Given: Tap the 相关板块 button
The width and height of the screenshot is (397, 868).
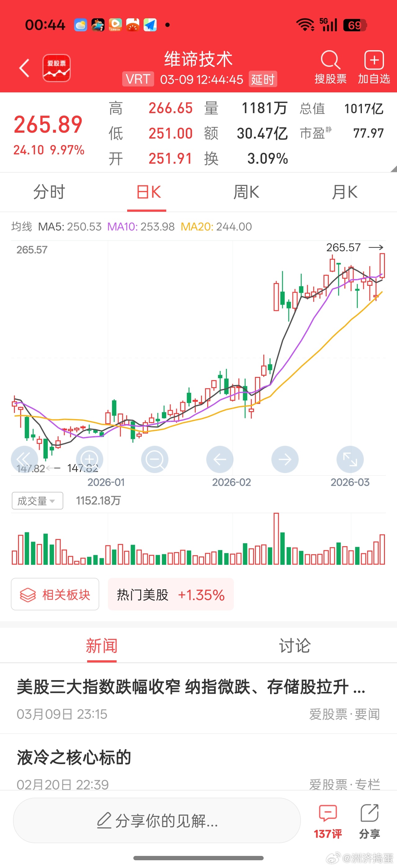Looking at the screenshot, I should [x=55, y=594].
